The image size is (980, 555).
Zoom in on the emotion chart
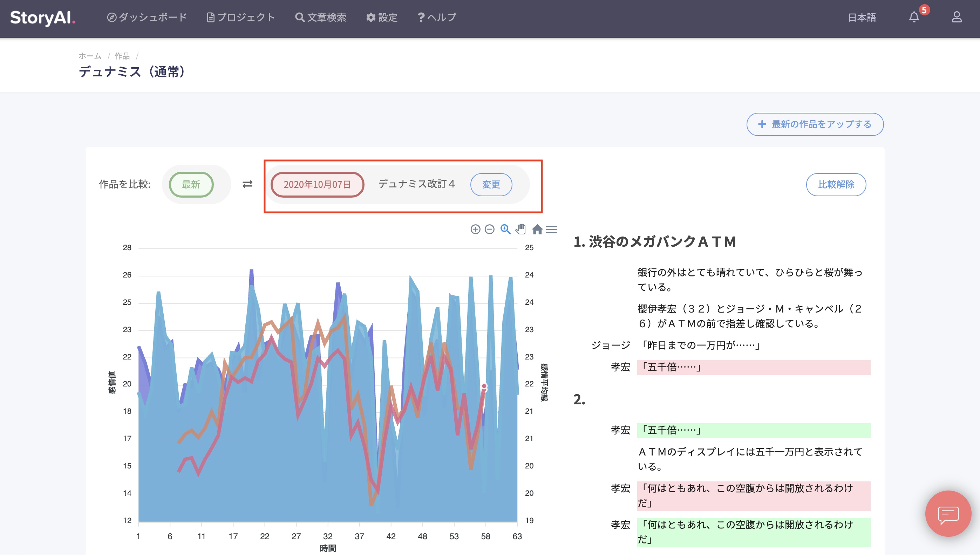tap(476, 230)
